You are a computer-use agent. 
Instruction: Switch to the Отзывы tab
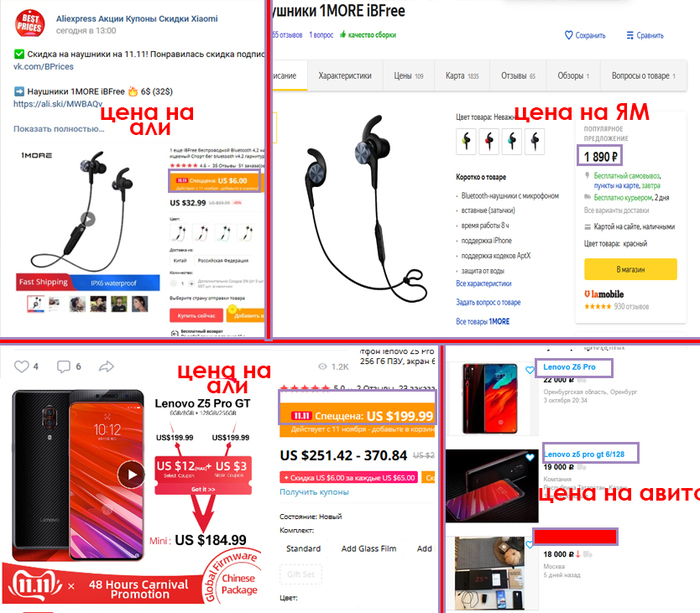[518, 75]
